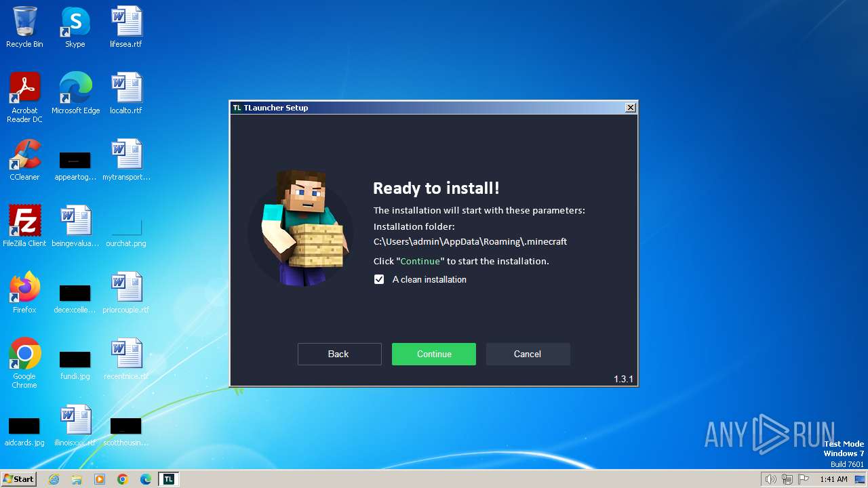Select the beingevalua document icon

point(75,226)
